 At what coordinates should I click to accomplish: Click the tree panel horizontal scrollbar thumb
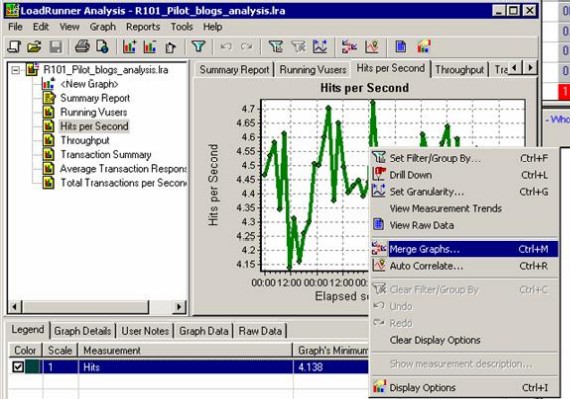(86, 307)
